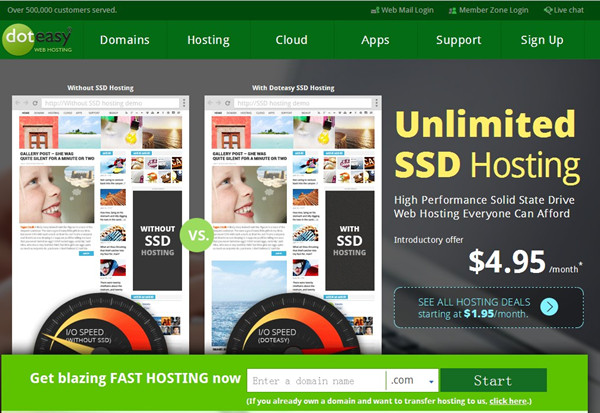The width and height of the screenshot is (600, 413).
Task: Click the 'Without SSD Hosting' caption
Action: coord(100,88)
